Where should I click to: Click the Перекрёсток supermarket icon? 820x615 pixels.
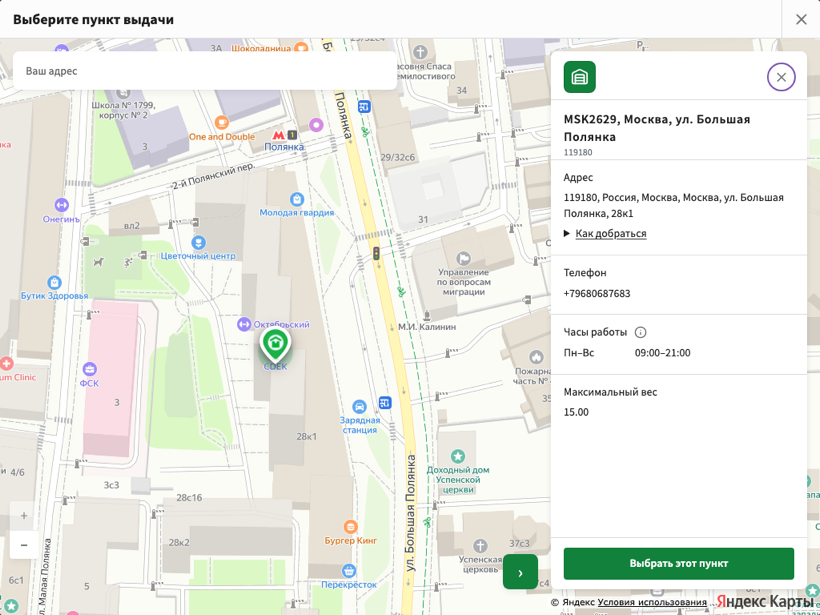click(x=349, y=571)
